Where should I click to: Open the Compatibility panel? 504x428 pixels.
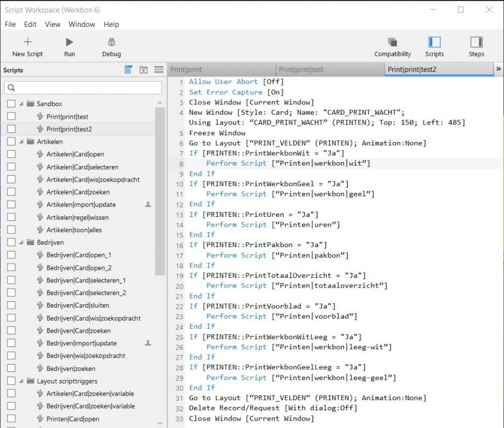392,42
